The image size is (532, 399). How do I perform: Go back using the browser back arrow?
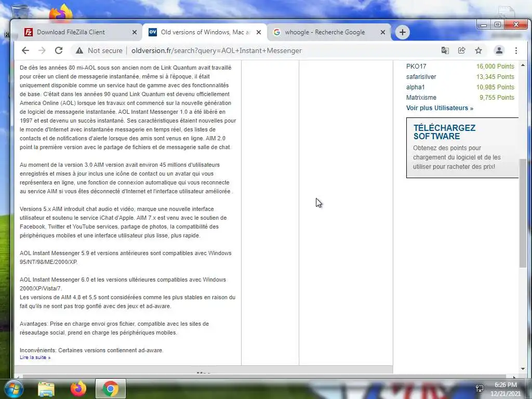25,50
